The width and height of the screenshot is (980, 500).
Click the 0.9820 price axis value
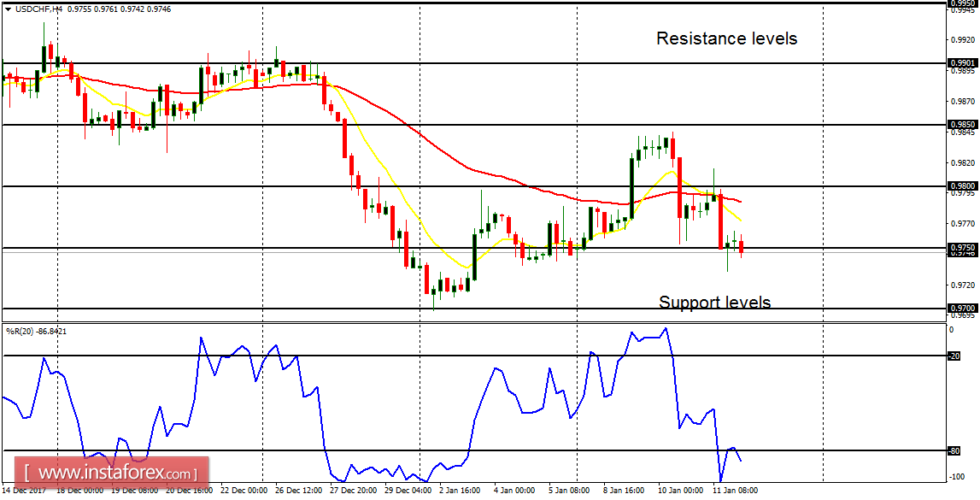click(x=964, y=162)
